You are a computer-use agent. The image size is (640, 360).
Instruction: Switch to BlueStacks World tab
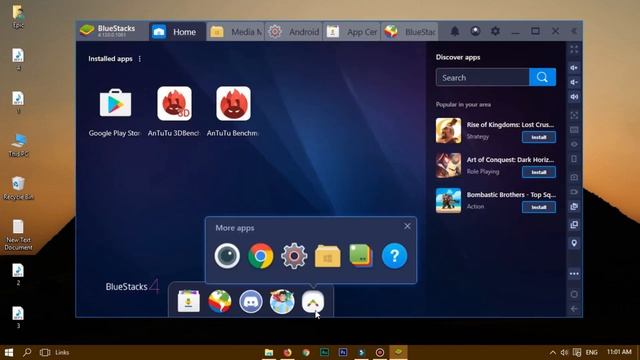pyautogui.click(x=410, y=31)
